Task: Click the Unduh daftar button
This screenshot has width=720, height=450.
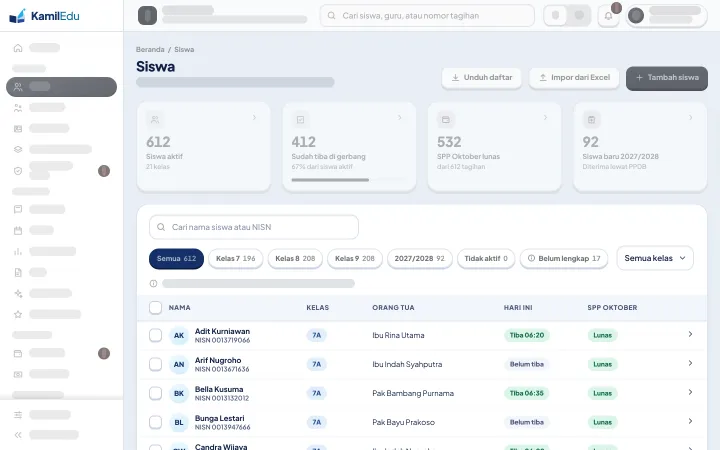Action: click(x=482, y=78)
